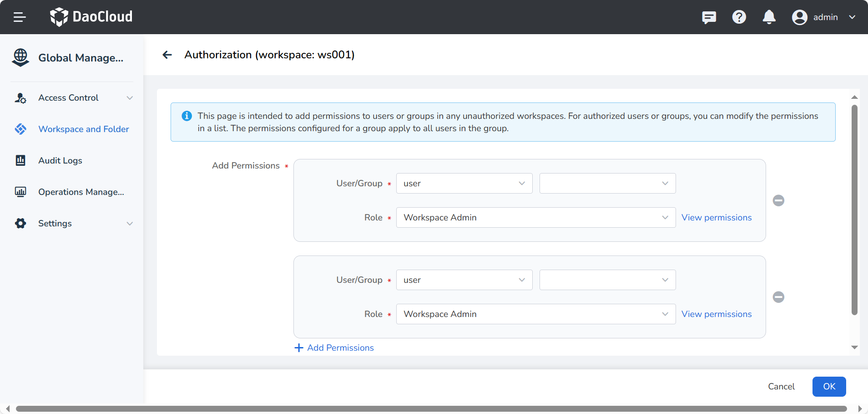Viewport: 868px width, 414px height.
Task: Remove the first permission block
Action: pos(778,200)
